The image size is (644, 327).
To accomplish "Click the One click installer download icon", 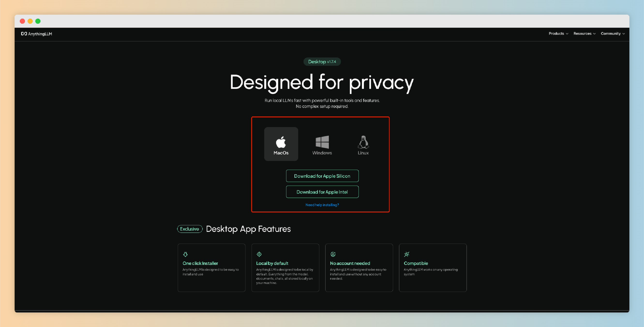I will 185,254.
